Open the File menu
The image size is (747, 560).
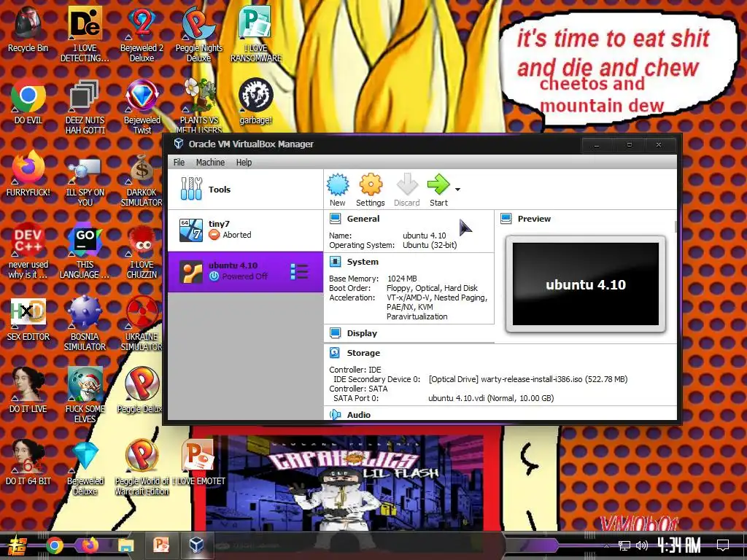coord(179,163)
